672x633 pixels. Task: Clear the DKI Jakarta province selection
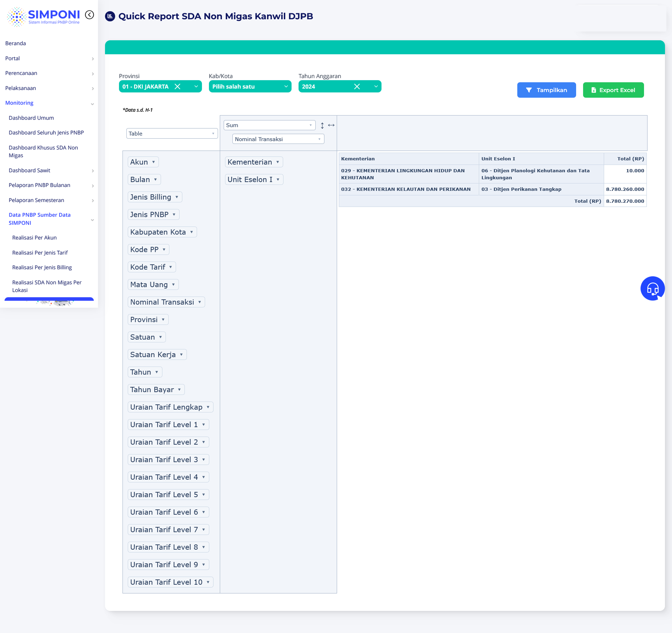pos(177,86)
